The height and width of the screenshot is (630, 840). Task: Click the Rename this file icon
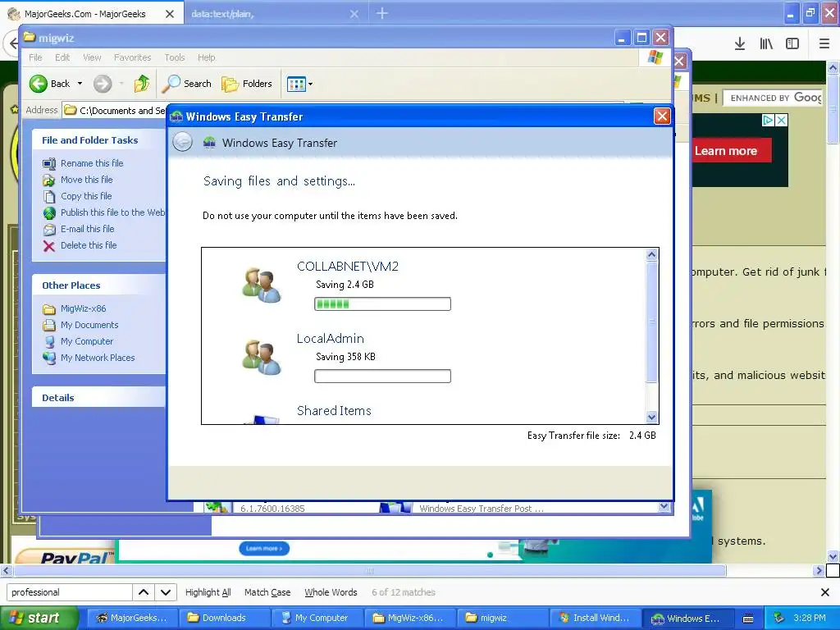(x=48, y=163)
